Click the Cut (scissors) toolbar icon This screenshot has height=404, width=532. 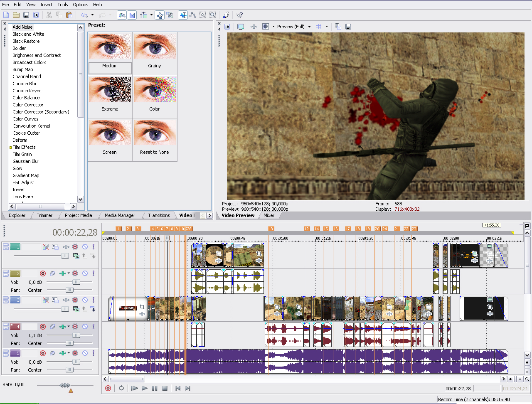click(x=49, y=15)
